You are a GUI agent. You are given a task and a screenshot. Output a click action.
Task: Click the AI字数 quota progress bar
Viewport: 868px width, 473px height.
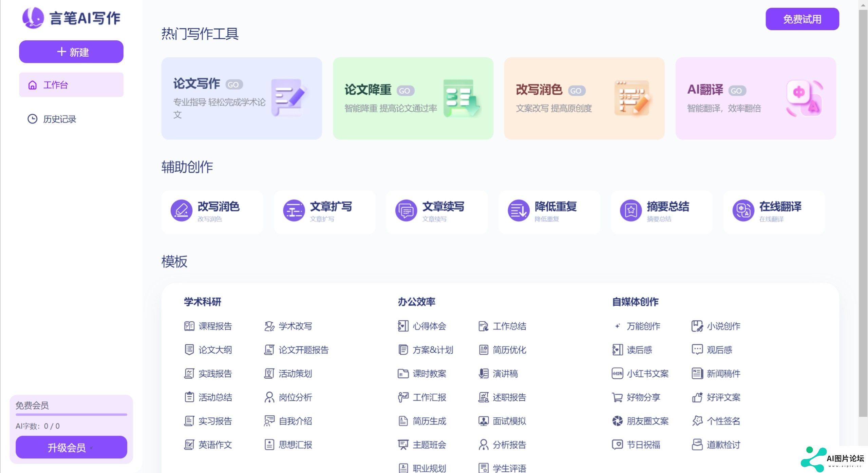click(71, 415)
